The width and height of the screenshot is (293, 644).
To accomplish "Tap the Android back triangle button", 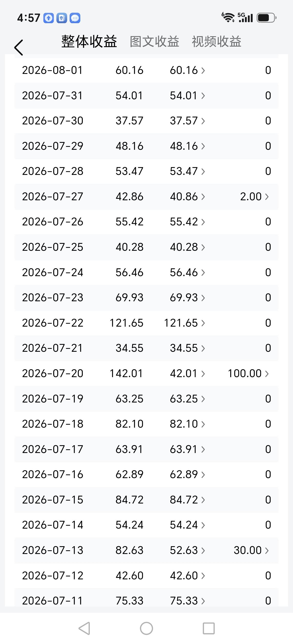I will coord(84,628).
